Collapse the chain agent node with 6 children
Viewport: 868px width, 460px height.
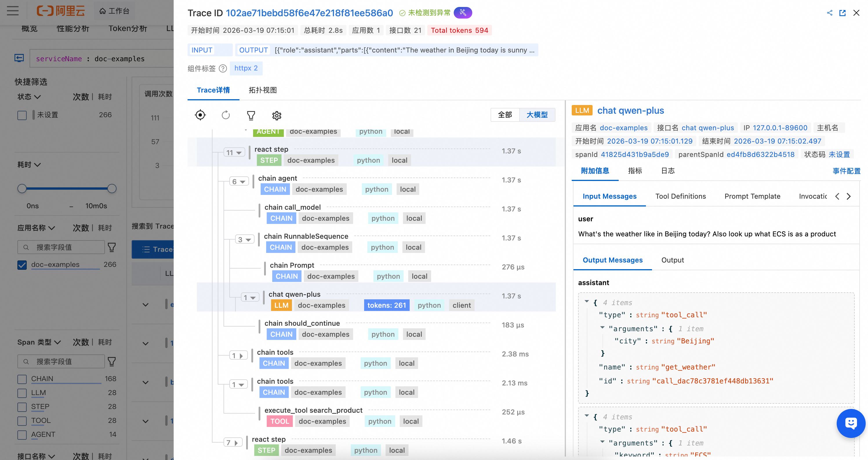[239, 182]
